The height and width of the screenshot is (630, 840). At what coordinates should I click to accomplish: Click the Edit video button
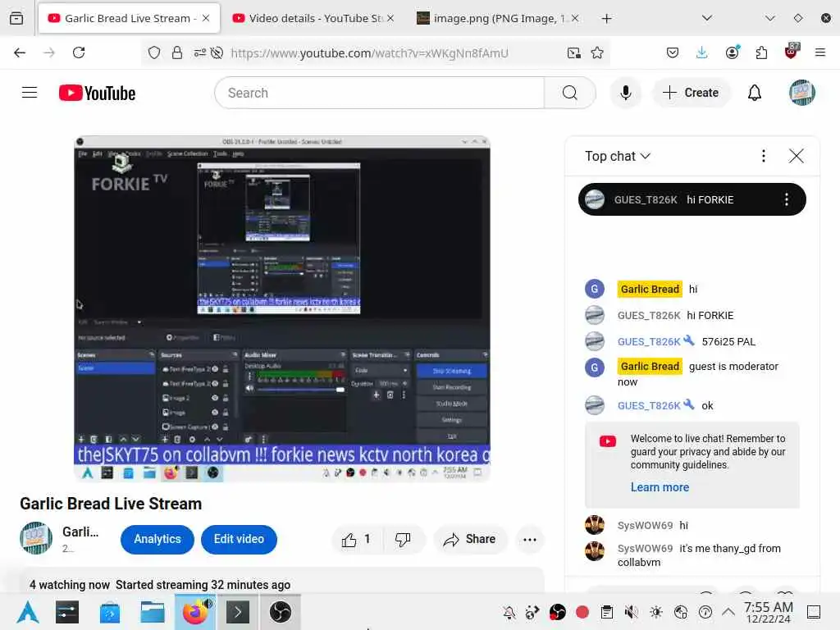(239, 540)
